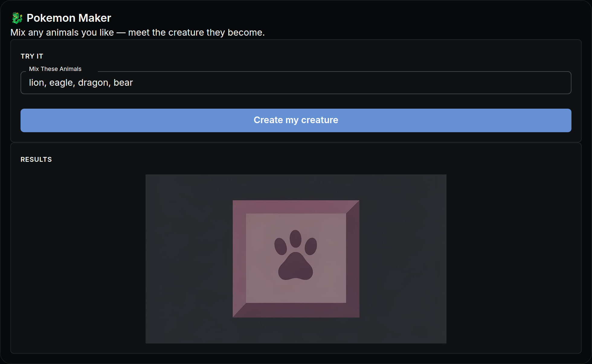Place cursor on the word bear
Image resolution: width=592 pixels, height=364 pixels.
(x=123, y=83)
